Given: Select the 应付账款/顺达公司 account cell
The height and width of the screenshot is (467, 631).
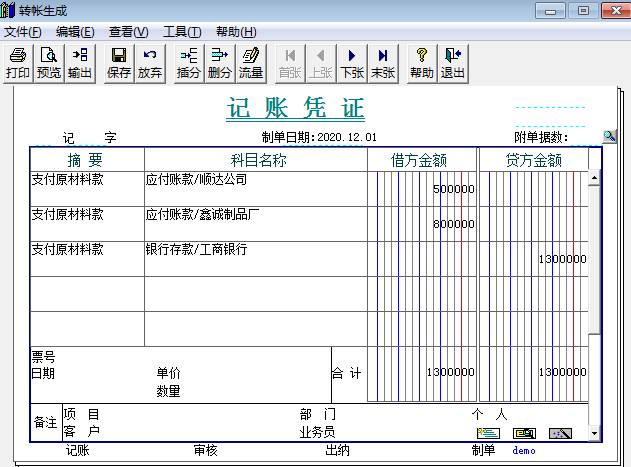Looking at the screenshot, I should click(254, 189).
